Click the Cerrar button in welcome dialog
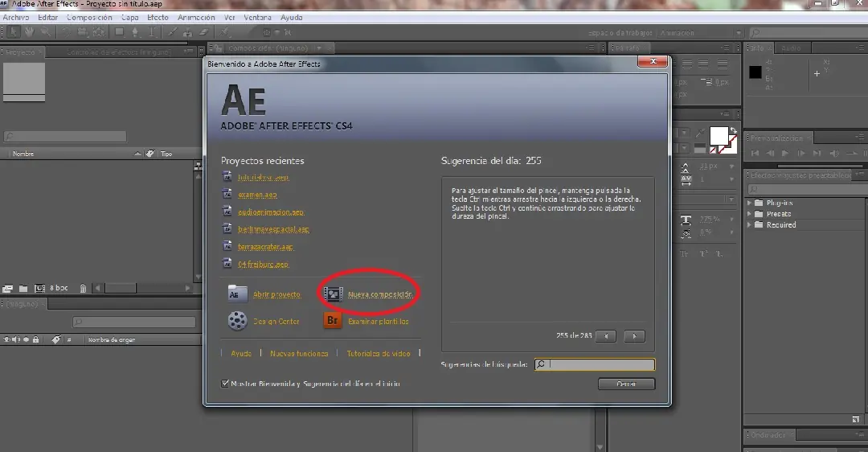This screenshot has width=868, height=452. tap(627, 384)
